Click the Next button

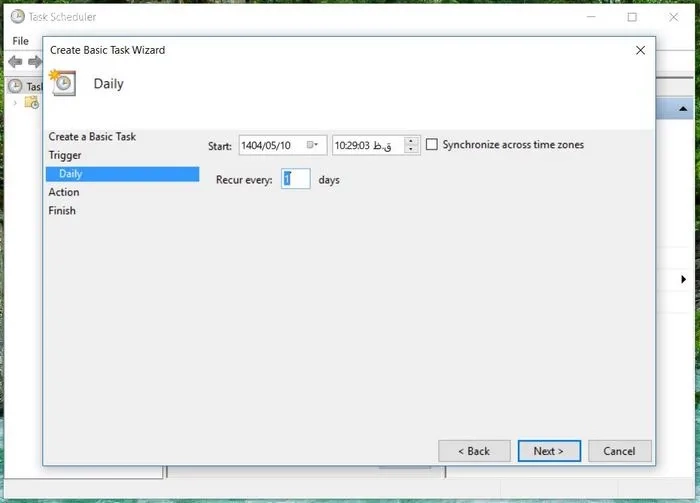(548, 451)
